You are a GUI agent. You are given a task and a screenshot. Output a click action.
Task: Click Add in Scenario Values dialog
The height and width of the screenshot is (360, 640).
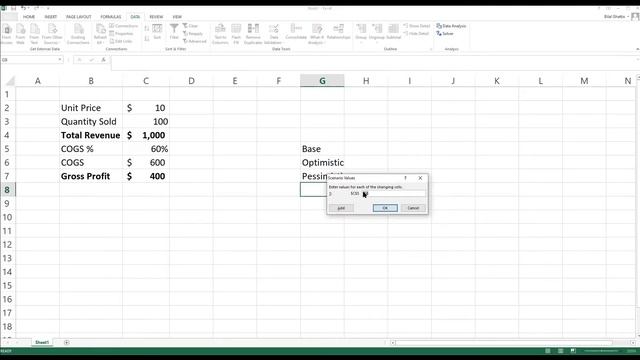(341, 208)
